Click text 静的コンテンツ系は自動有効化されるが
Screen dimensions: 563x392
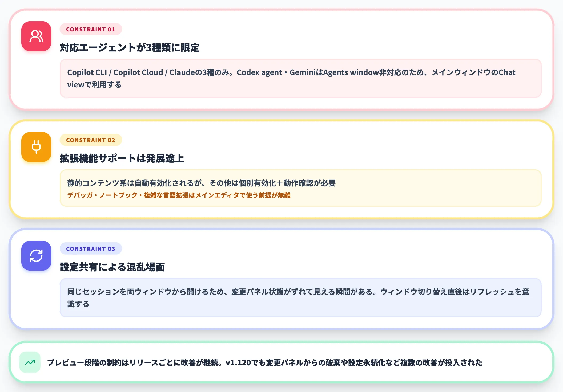[x=201, y=183]
